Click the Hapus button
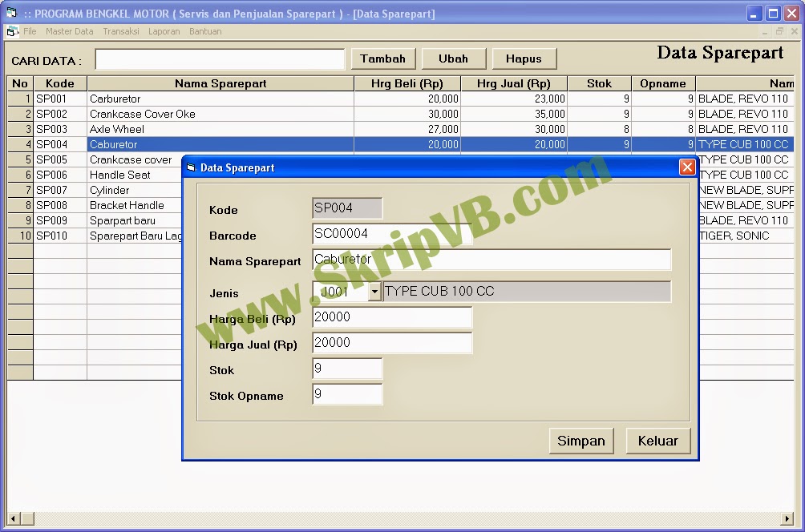This screenshot has height=532, width=805. (x=524, y=58)
